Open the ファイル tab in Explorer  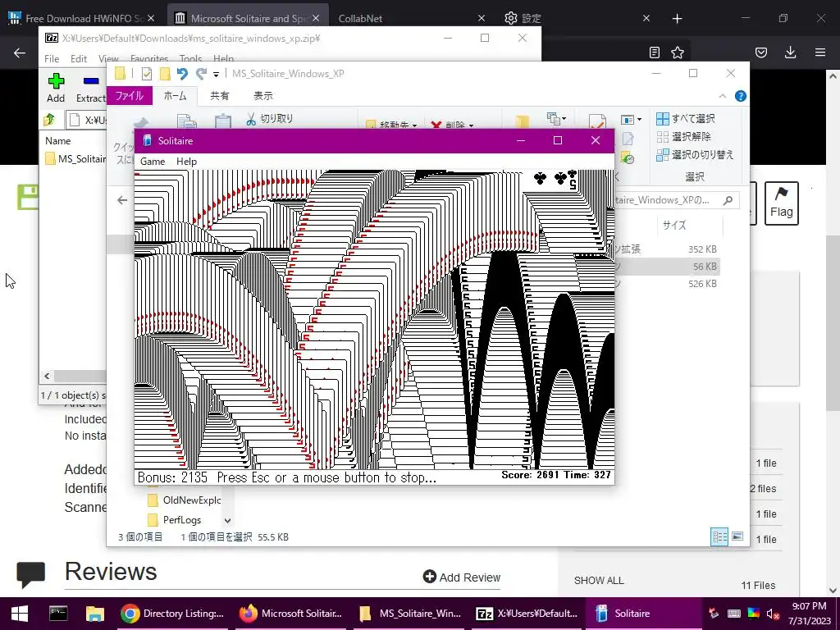click(130, 95)
